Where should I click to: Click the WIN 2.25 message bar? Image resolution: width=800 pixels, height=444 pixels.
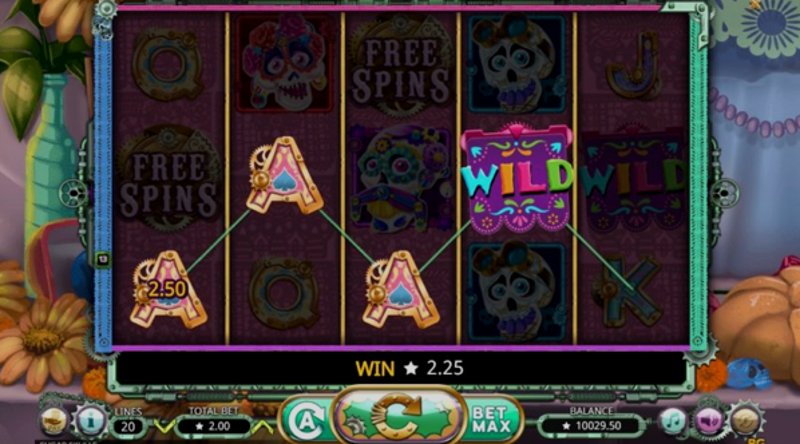tap(401, 368)
